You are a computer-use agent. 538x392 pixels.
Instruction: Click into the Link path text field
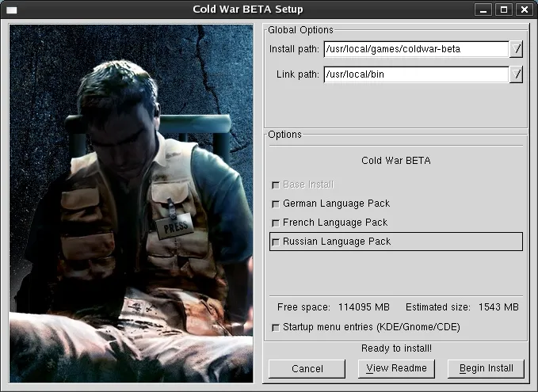(x=416, y=74)
